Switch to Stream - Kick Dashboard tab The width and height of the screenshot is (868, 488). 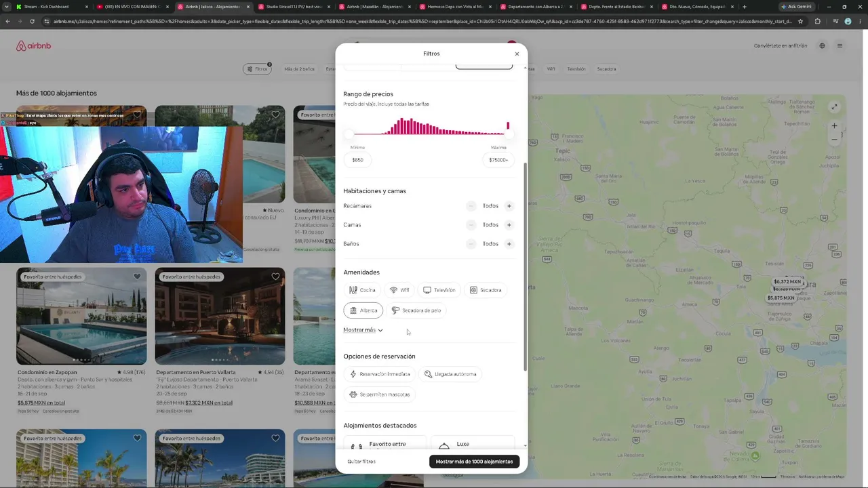click(51, 7)
